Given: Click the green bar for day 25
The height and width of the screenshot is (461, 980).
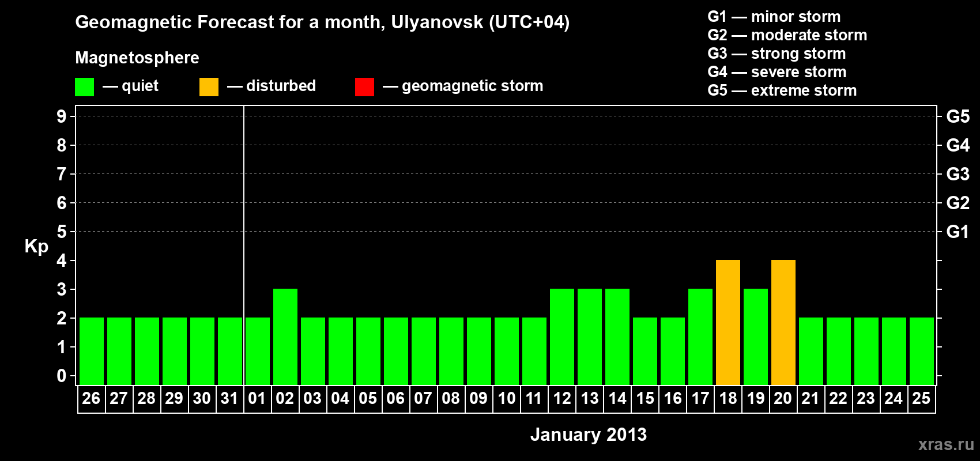Looking at the screenshot, I should [x=922, y=351].
